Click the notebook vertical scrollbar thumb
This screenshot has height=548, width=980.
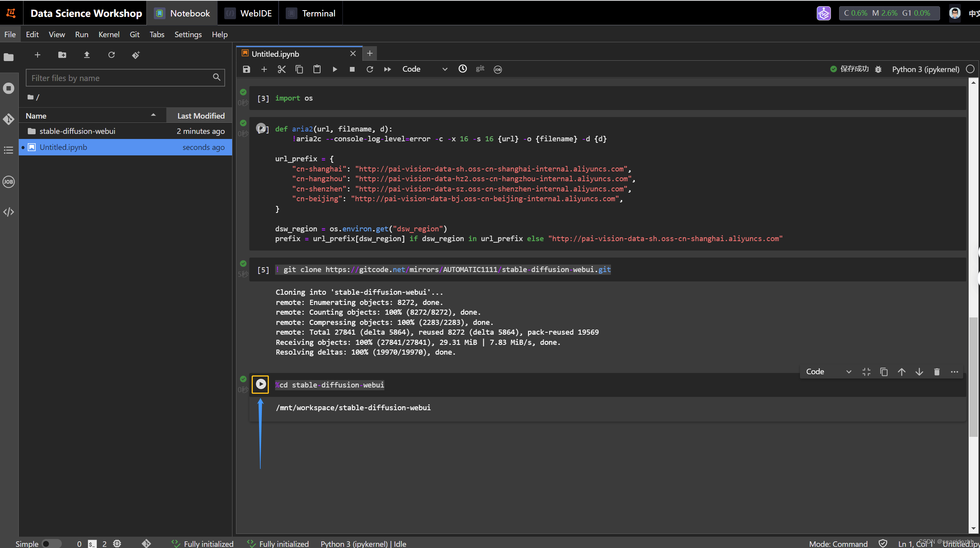[973, 377]
